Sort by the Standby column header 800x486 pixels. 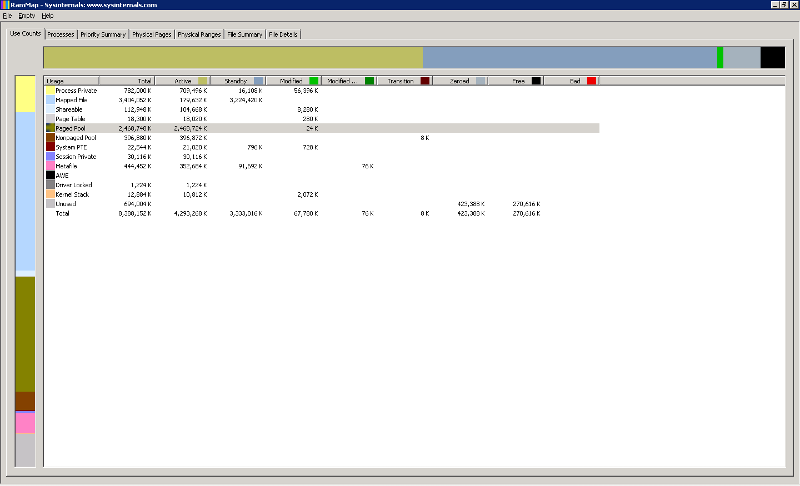pos(238,81)
